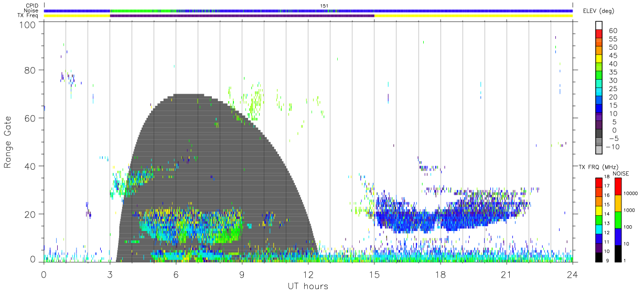This screenshot has width=644, height=297.
Task: Pick the green NOISE swatch between 100 and 1000
Action: point(617,220)
